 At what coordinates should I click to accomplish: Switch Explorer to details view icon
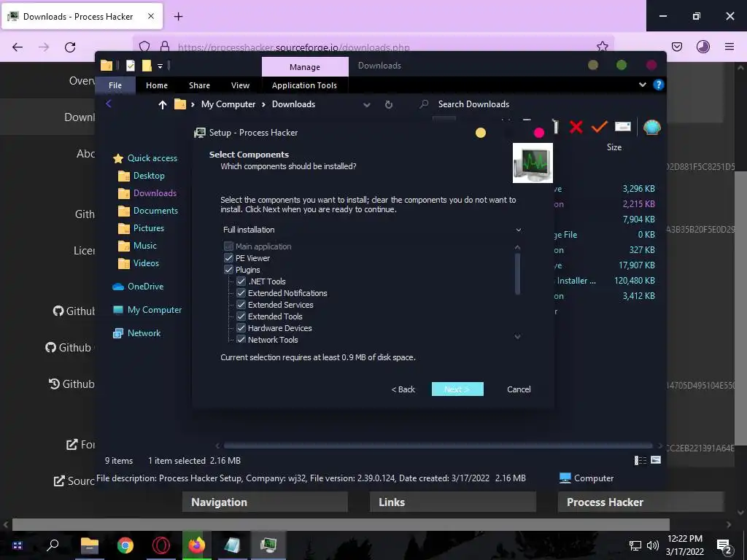(640, 460)
